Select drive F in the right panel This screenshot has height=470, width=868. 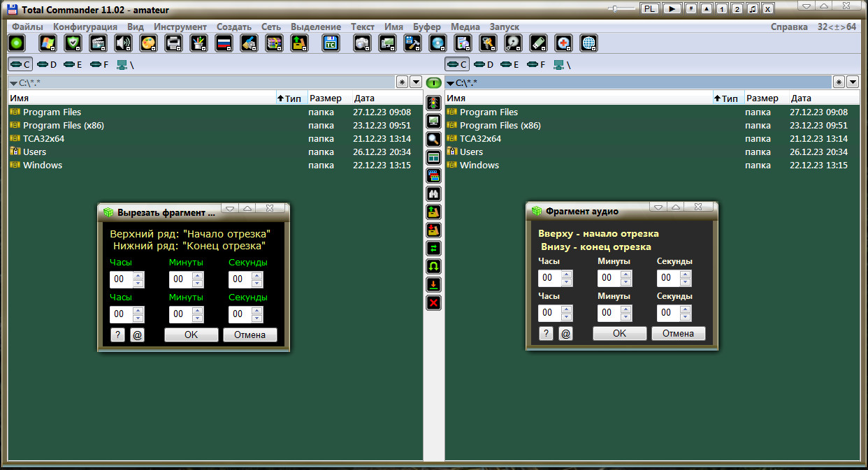[537, 65]
